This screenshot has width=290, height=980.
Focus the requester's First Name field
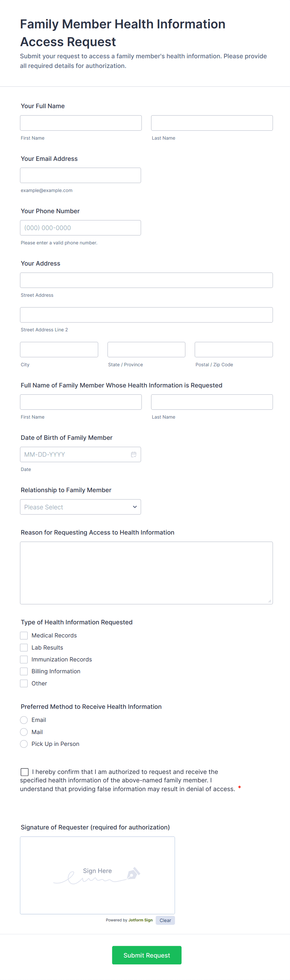pyautogui.click(x=81, y=123)
